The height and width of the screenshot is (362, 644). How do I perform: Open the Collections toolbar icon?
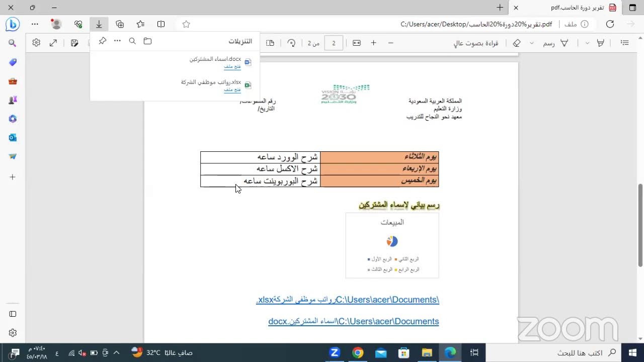[x=120, y=24]
